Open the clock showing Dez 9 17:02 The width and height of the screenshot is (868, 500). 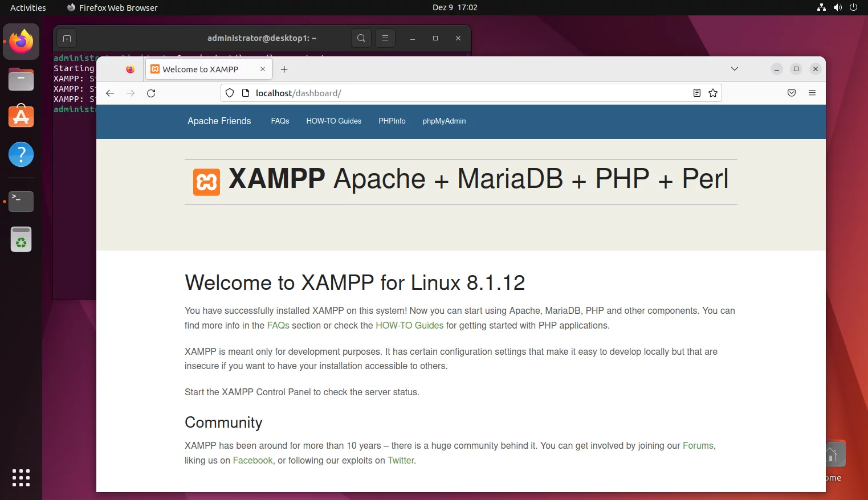pyautogui.click(x=455, y=7)
